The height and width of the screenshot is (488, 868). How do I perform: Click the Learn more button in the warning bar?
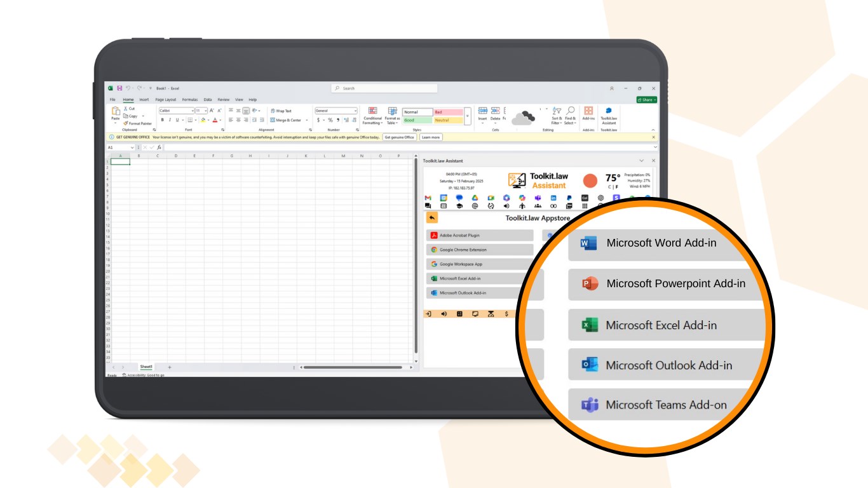point(430,137)
